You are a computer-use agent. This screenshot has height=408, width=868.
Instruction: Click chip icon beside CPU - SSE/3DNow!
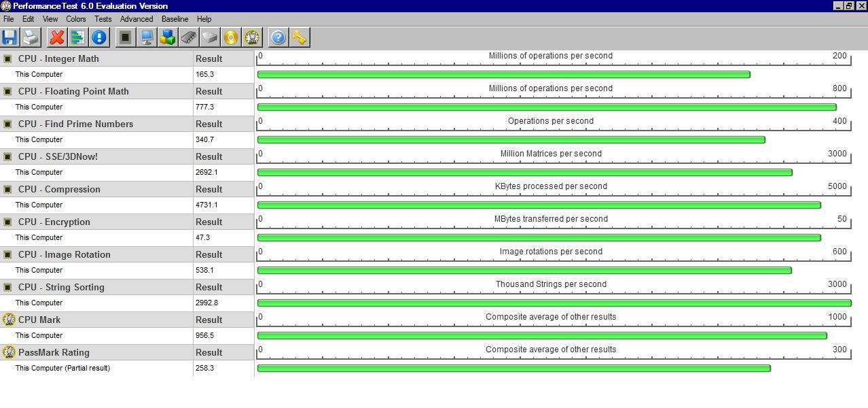(x=7, y=156)
